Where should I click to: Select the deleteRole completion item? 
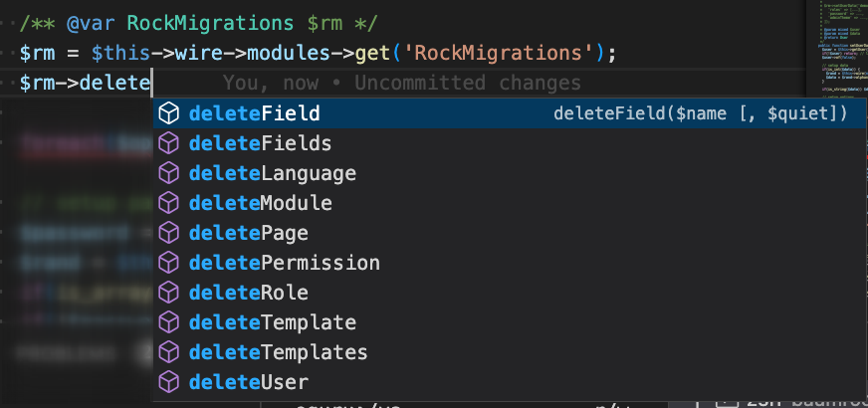(x=248, y=293)
